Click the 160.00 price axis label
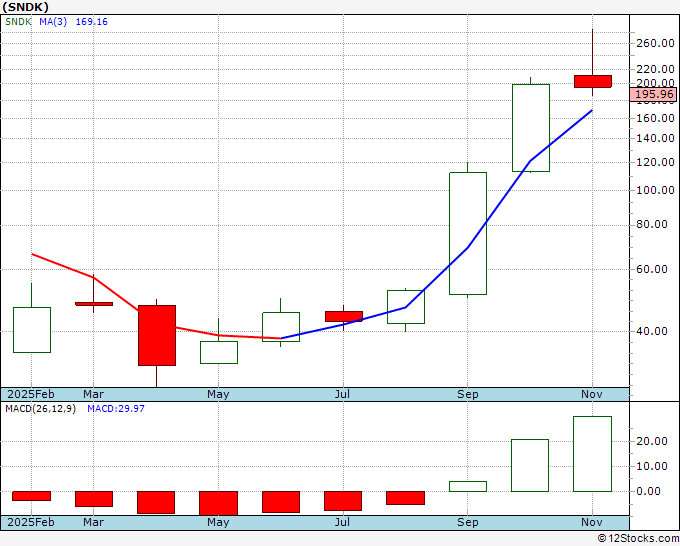680x546 pixels. 655,118
